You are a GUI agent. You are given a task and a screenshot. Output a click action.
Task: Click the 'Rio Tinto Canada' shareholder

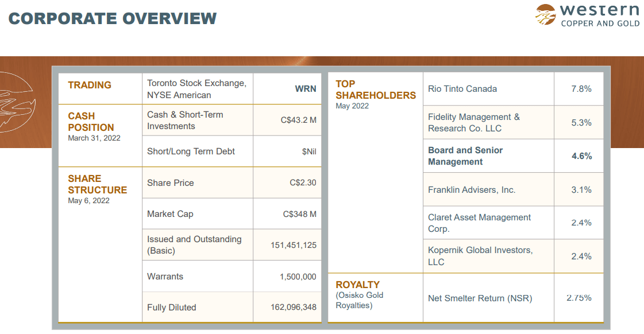[462, 88]
